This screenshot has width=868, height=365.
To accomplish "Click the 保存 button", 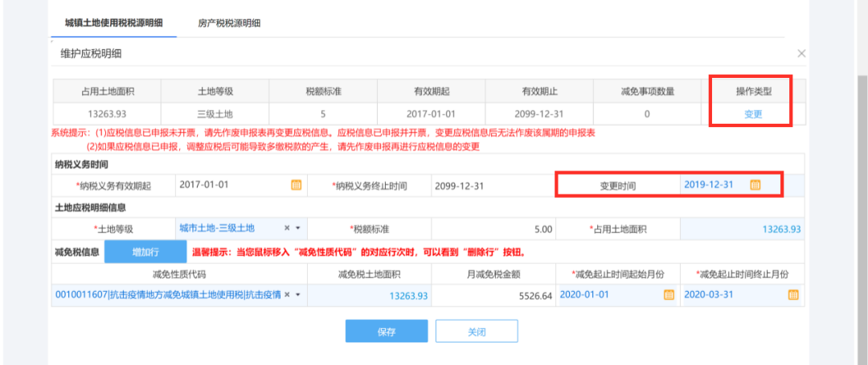I will (387, 331).
